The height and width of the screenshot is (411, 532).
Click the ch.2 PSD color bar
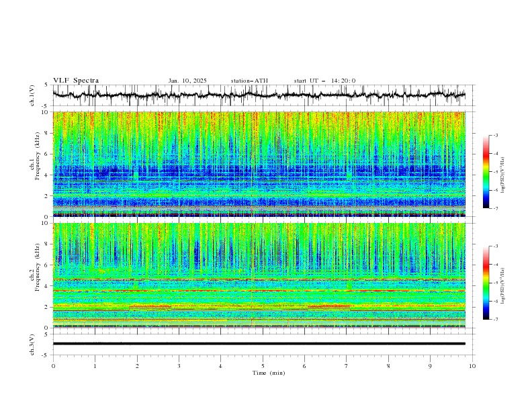pos(486,283)
